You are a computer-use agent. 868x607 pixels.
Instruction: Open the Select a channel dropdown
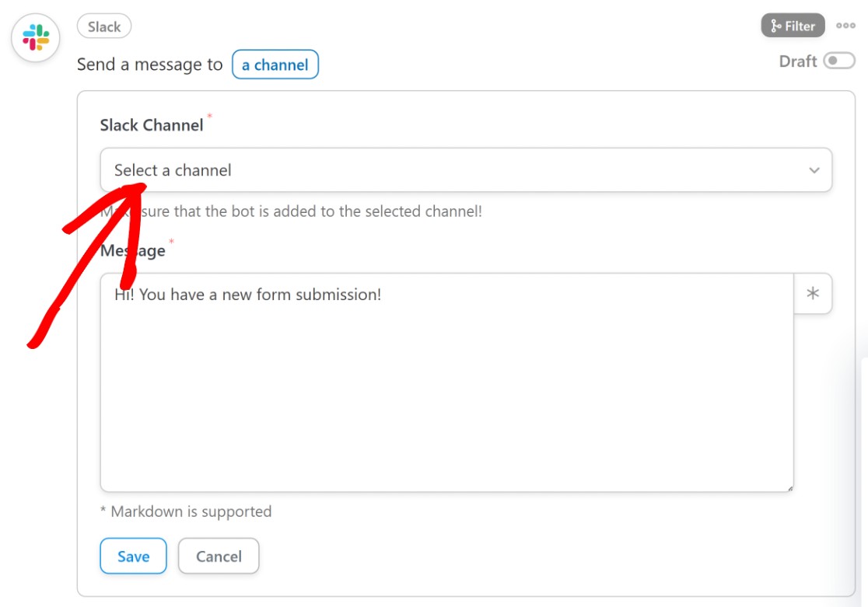(x=466, y=170)
